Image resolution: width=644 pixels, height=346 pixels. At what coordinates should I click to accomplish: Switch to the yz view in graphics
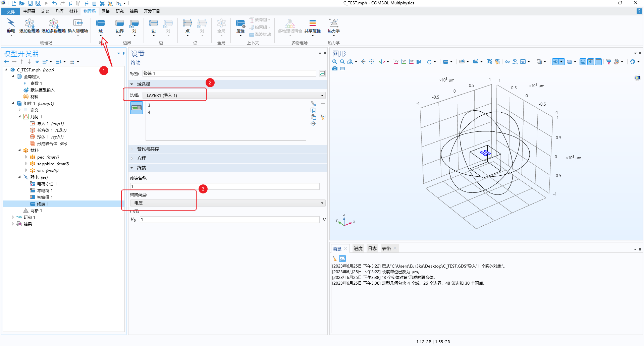[404, 62]
